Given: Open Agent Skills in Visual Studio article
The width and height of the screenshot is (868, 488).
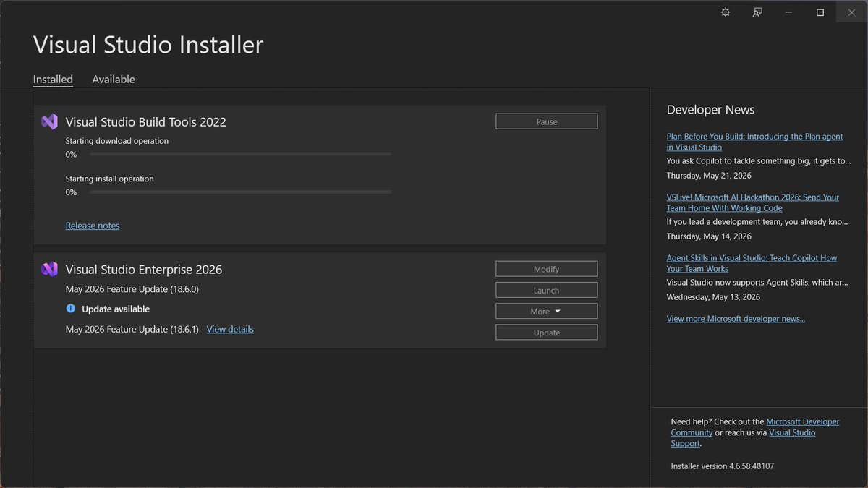Looking at the screenshot, I should click(752, 263).
